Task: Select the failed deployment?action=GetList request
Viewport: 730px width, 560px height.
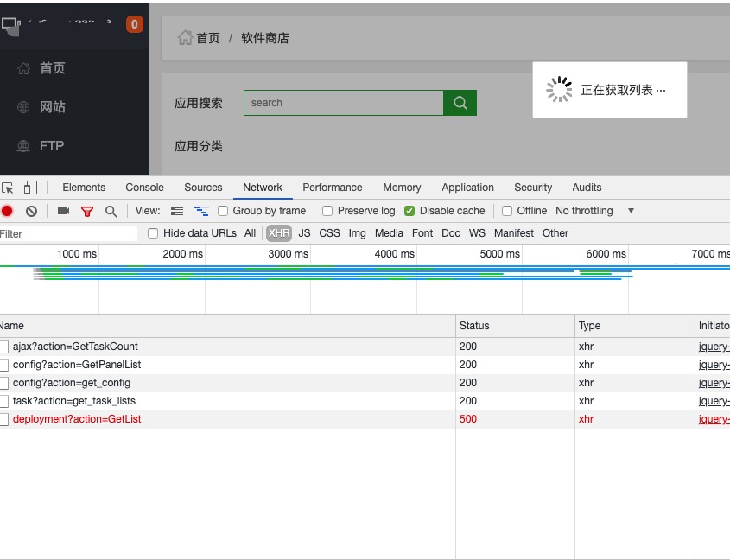Action: coord(77,419)
